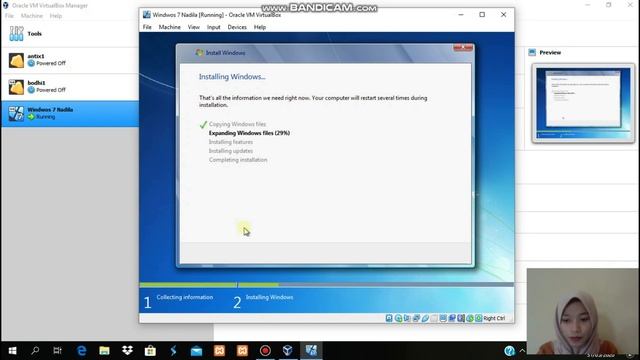Expand hidden system tray icons chevron
The image size is (640, 360).
click(x=522, y=351)
